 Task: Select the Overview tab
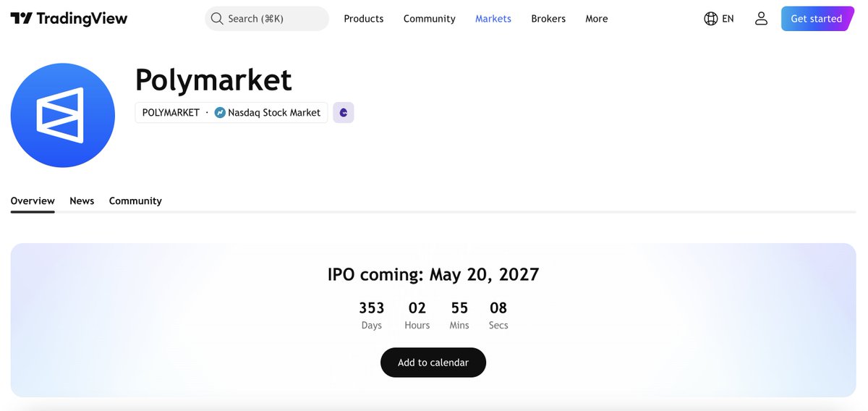pos(33,201)
